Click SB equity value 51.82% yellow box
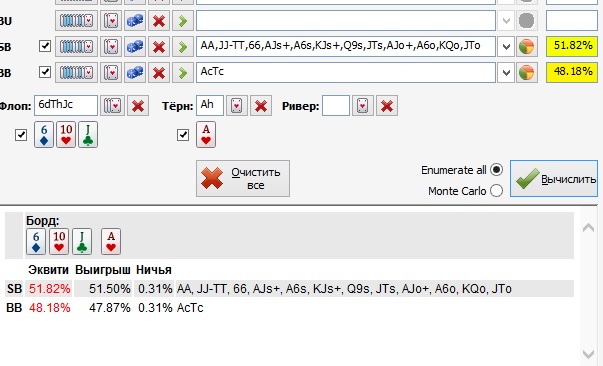The width and height of the screenshot is (603, 366). pos(572,47)
